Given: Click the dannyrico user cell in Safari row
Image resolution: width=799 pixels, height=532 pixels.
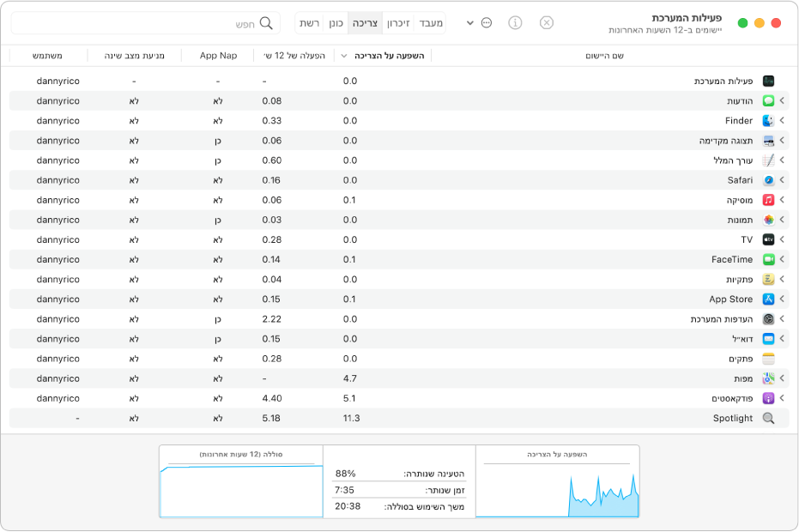Looking at the screenshot, I should click(58, 180).
